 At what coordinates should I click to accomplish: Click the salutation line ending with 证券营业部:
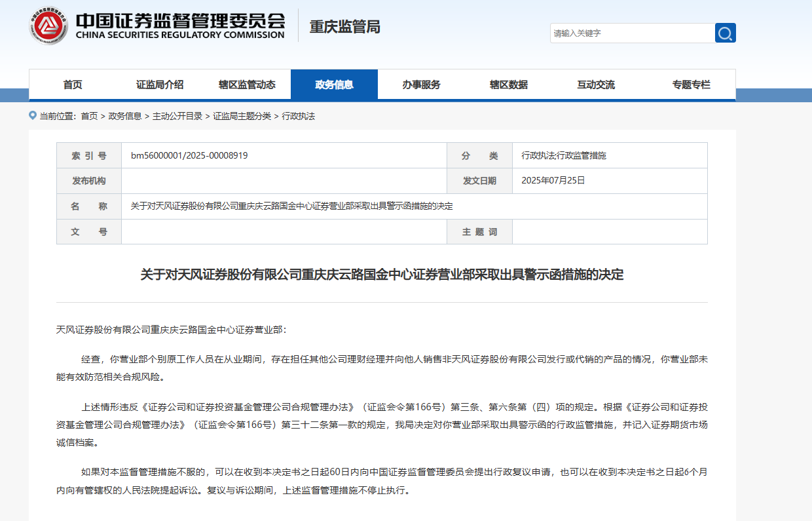click(x=172, y=330)
